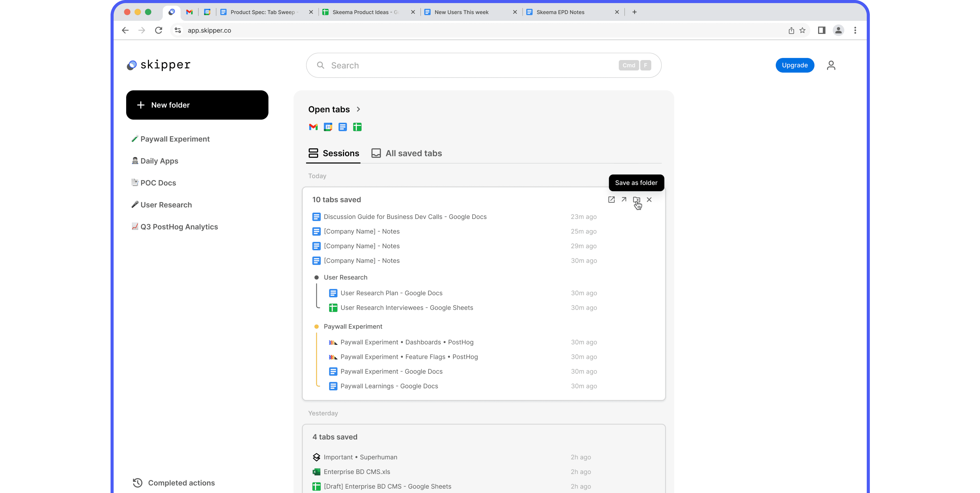View site information icon in address bar

(x=178, y=31)
